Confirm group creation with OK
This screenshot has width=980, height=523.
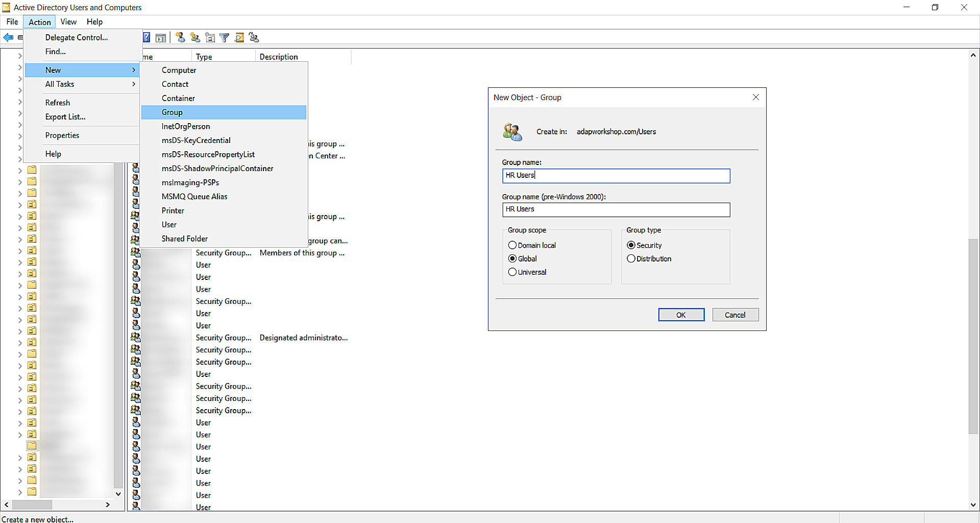click(x=681, y=314)
